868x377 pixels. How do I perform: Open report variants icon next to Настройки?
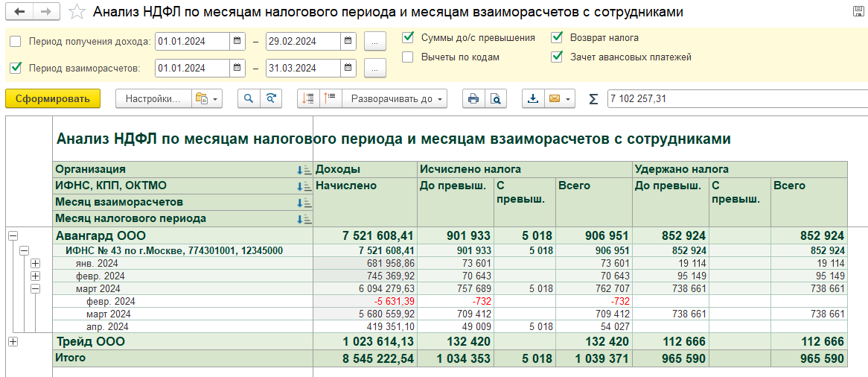tap(207, 98)
